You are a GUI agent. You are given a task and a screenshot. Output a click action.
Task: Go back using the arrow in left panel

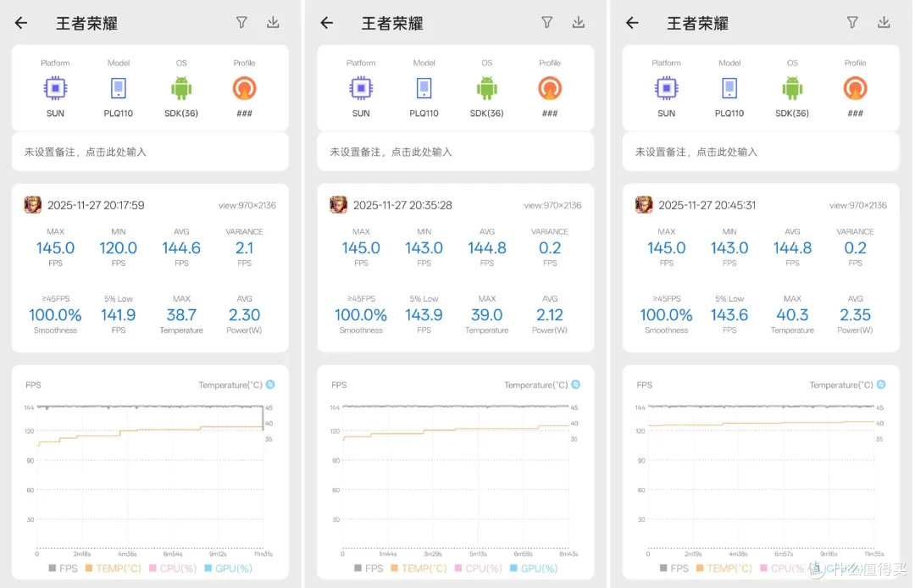(x=21, y=23)
